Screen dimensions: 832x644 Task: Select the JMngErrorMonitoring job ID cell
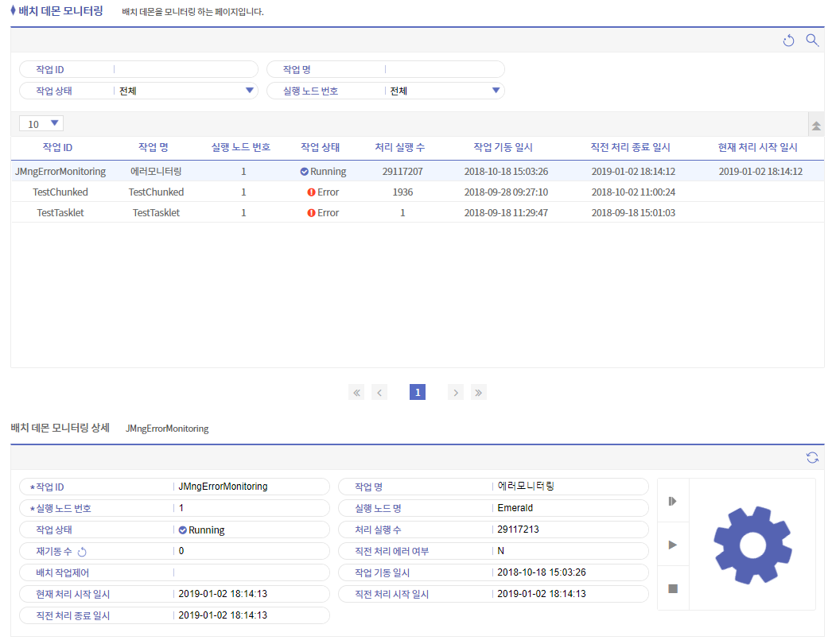tap(60, 172)
